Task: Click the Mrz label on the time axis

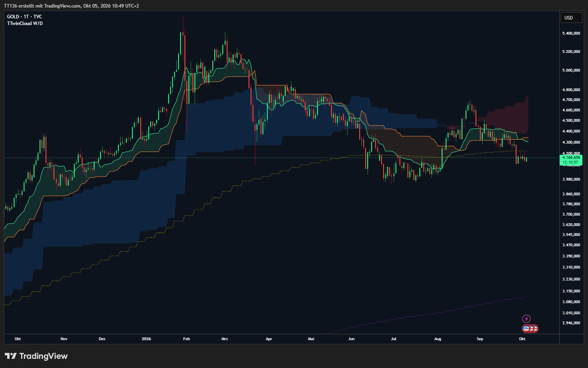Action: [225, 339]
